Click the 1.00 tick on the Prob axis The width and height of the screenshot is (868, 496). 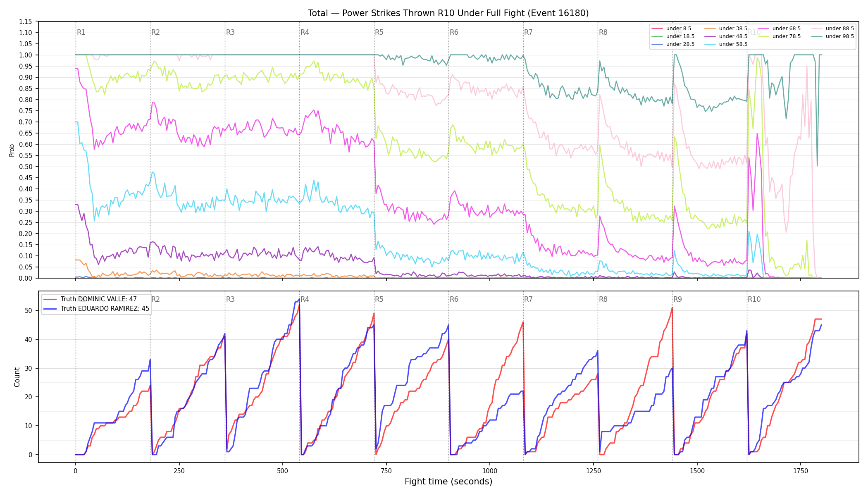pos(25,55)
